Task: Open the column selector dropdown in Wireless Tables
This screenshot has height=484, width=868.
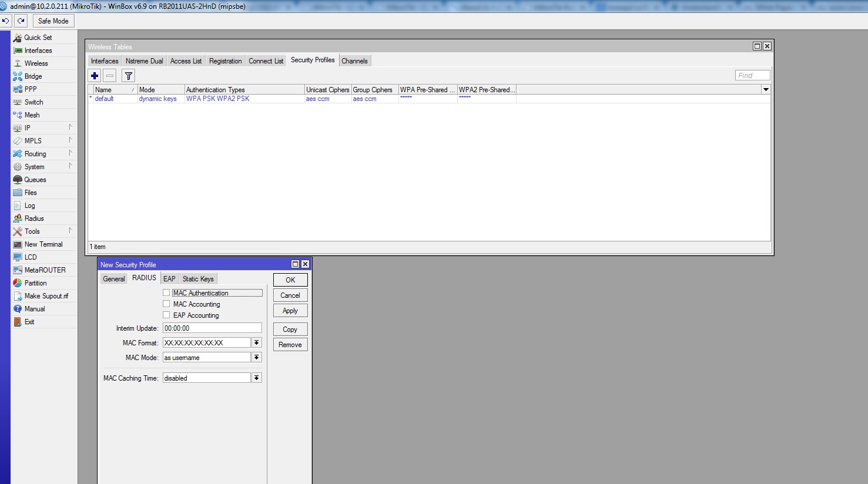Action: [x=766, y=89]
